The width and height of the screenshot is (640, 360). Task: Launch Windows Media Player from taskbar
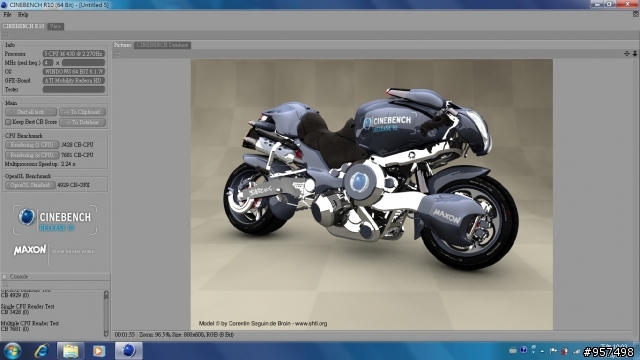[x=99, y=351]
